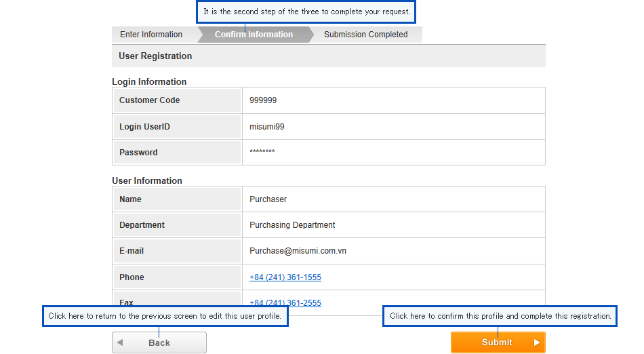Screen dimensions: 644x354
Task: Click the User Registration header bar
Action: point(329,56)
